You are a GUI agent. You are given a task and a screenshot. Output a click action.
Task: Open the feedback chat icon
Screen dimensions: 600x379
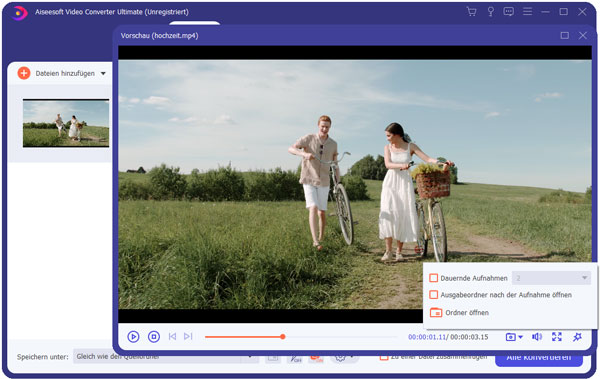[509, 11]
